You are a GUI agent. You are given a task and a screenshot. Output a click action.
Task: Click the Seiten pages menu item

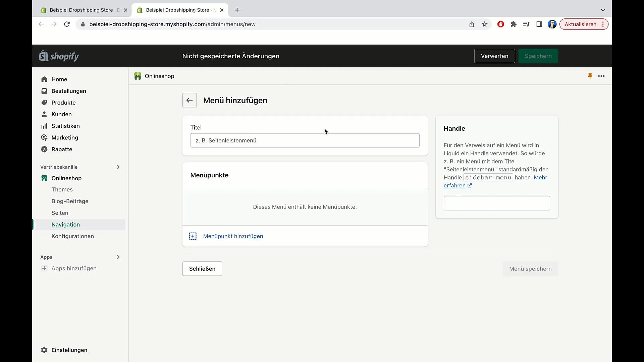point(60,213)
